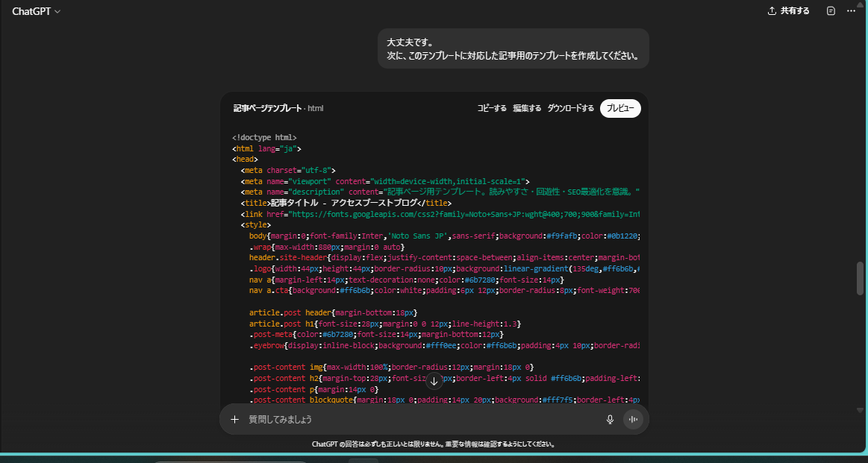
Task: Click the microphone dictation icon
Action: click(610, 419)
